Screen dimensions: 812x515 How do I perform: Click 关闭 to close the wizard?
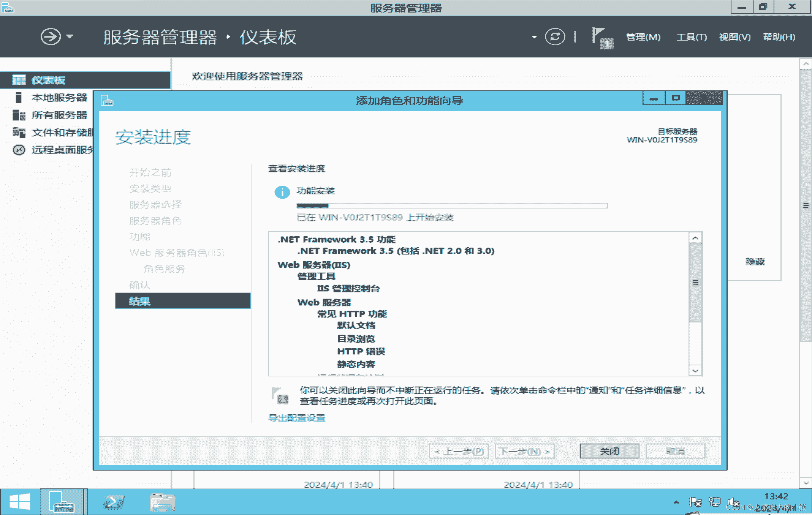(609, 451)
